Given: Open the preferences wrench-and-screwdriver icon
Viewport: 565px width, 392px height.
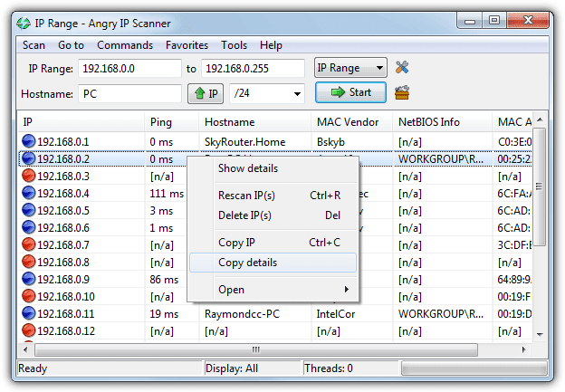Looking at the screenshot, I should coord(402,67).
